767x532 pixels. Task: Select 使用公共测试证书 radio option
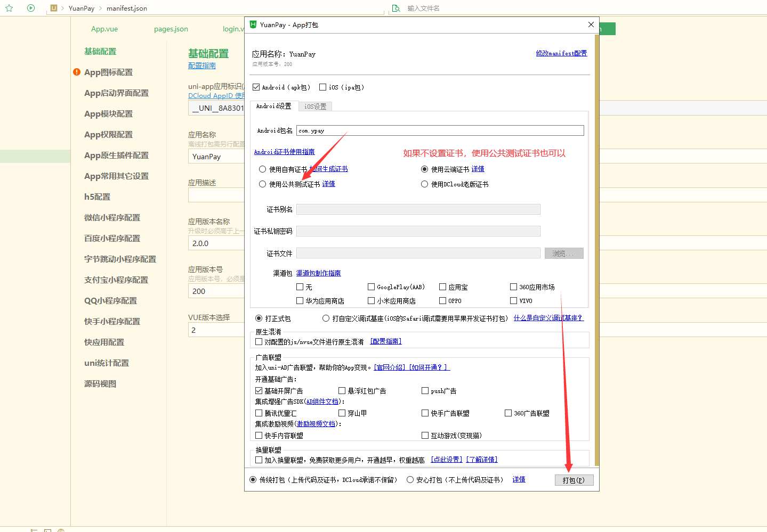pyautogui.click(x=262, y=184)
